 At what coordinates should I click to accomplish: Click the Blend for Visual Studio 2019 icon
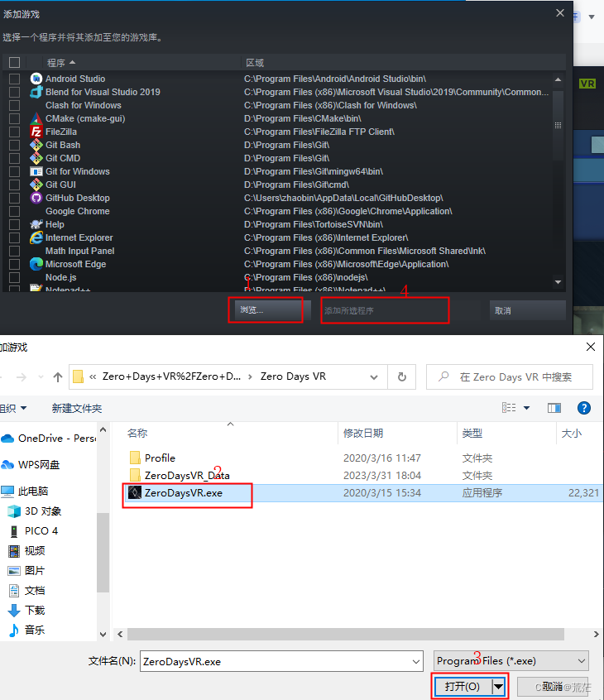[x=36, y=92]
